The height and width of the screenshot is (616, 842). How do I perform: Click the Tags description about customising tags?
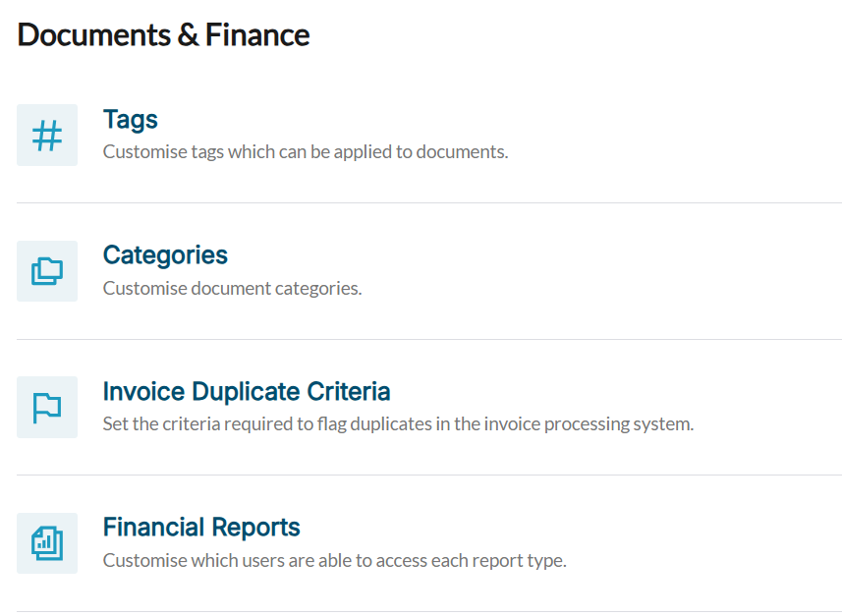pos(306,151)
